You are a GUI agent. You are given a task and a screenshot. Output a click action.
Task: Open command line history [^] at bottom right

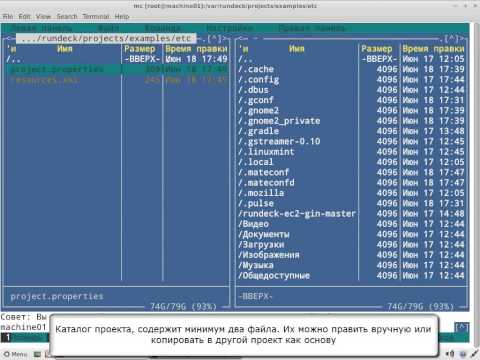coord(462,327)
